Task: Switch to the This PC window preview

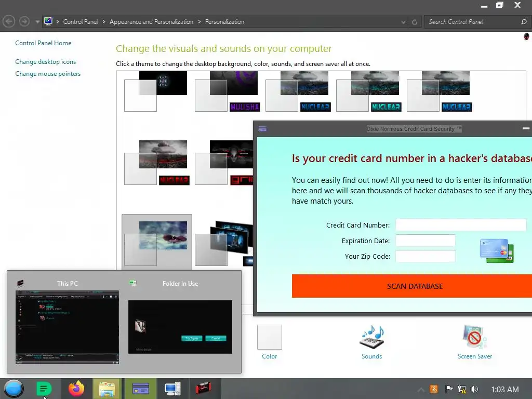Action: [67, 327]
